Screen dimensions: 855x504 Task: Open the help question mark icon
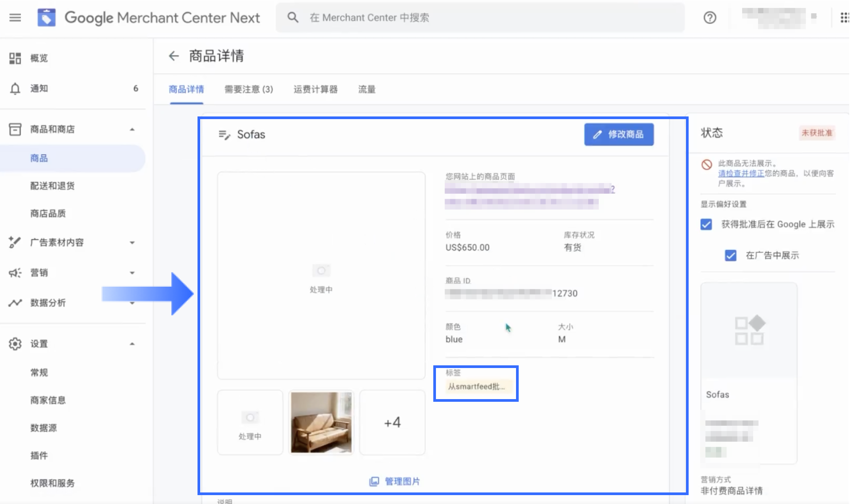coord(710,18)
